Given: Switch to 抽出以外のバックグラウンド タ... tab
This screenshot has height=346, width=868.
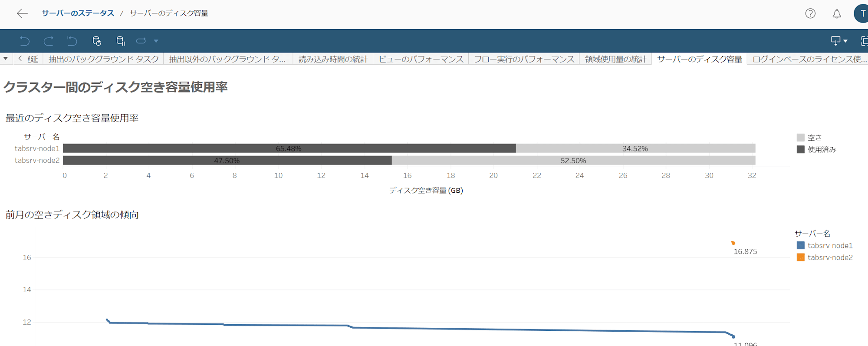Looking at the screenshot, I should click(x=227, y=59).
